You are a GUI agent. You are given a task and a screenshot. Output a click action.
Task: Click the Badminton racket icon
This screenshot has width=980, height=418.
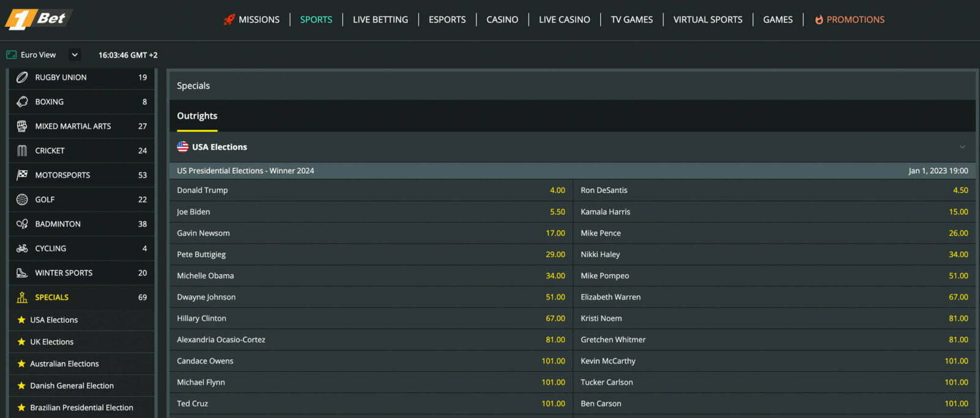coord(22,224)
